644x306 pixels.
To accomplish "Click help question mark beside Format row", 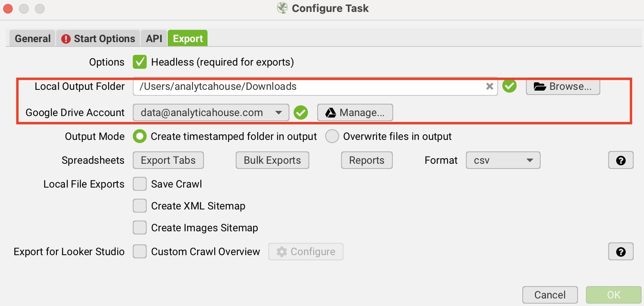I will tap(621, 160).
